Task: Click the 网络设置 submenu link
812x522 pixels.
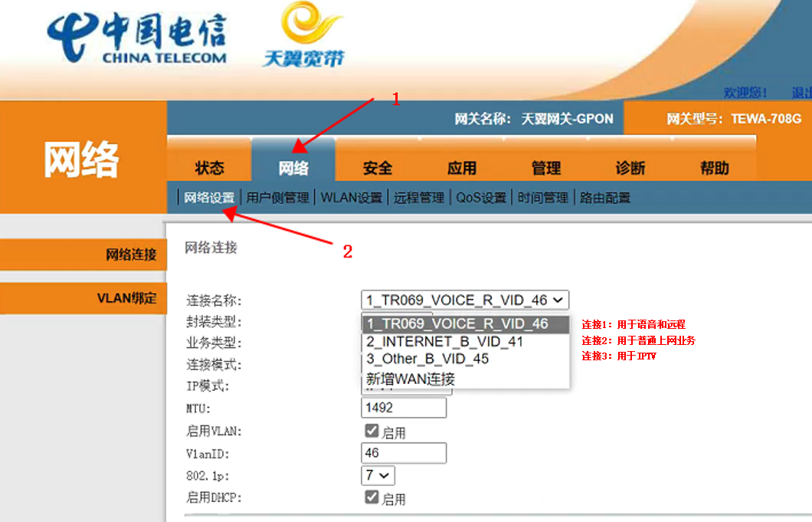Action: pyautogui.click(x=209, y=198)
